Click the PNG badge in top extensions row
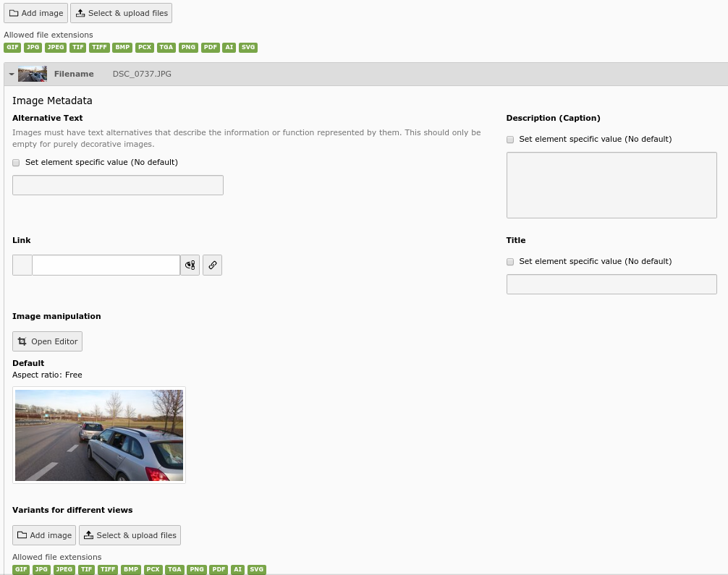Image resolution: width=728 pixels, height=575 pixels. (188, 47)
